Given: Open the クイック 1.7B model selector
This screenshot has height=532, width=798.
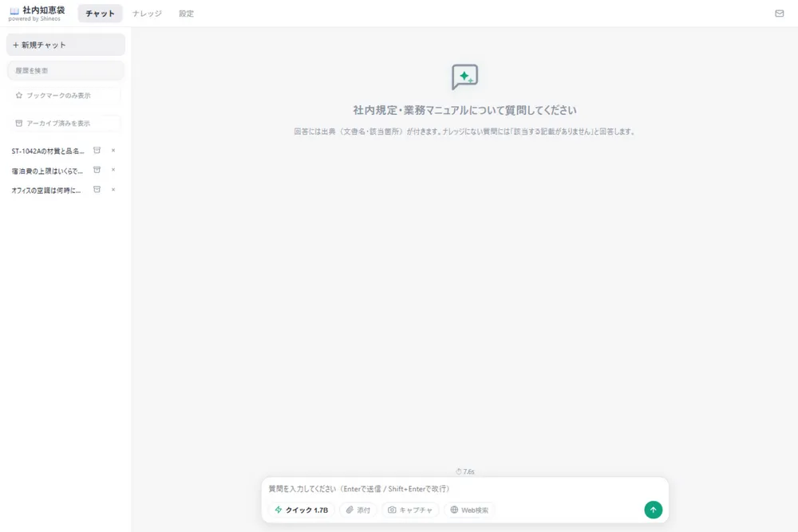Looking at the screenshot, I should tap(302, 510).
